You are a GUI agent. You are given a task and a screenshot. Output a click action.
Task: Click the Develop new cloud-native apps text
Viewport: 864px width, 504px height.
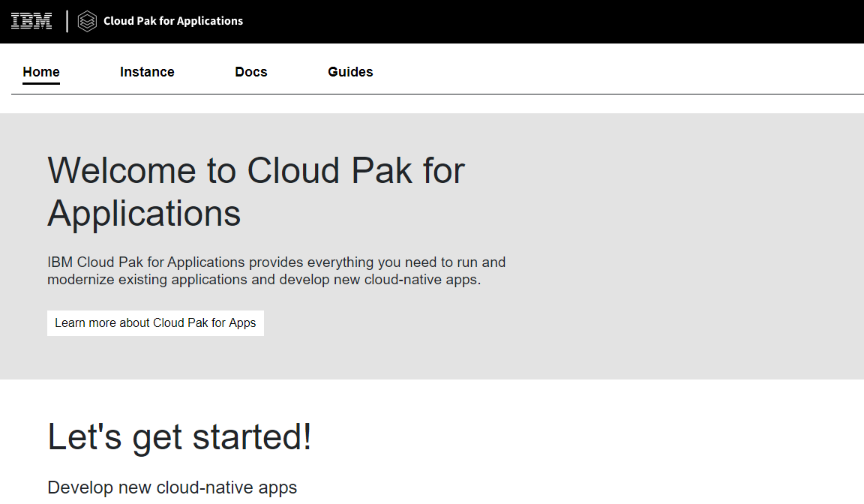point(172,487)
